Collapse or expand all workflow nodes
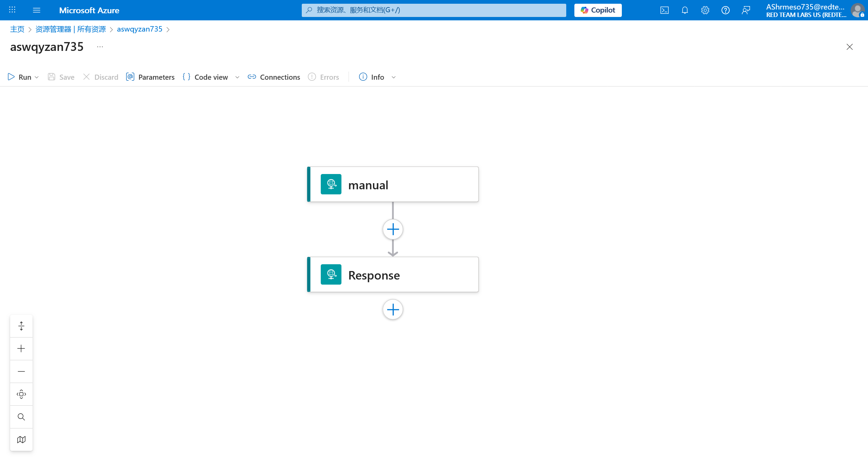The height and width of the screenshot is (461, 868). 21,326
